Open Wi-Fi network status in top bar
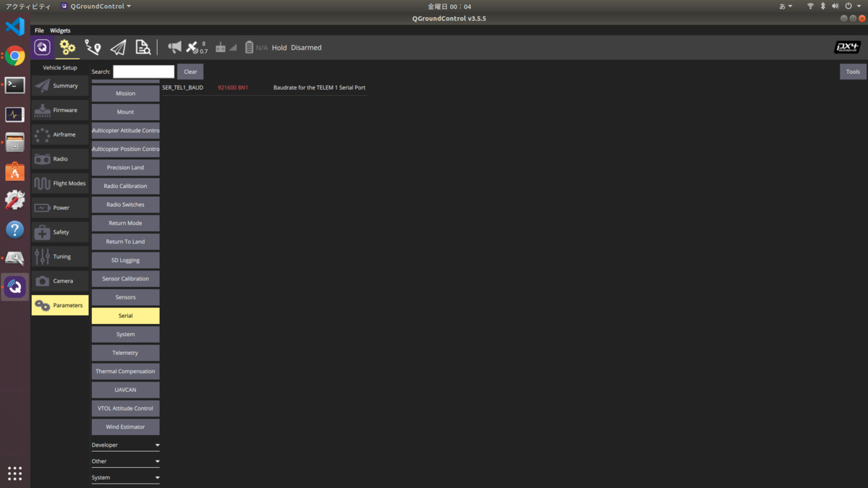This screenshot has height=488, width=868. point(810,6)
